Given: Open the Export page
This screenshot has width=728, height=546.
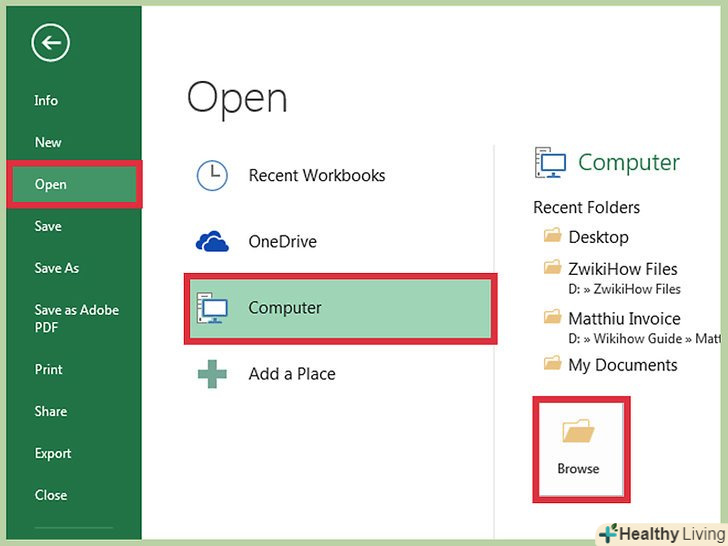Looking at the screenshot, I should 53,453.
